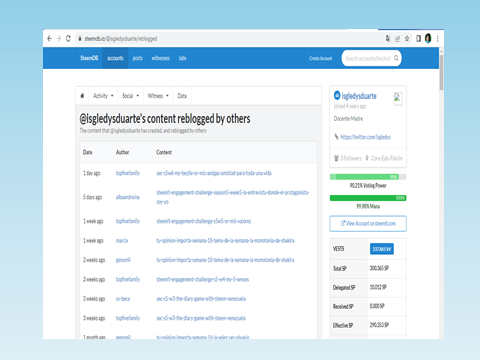Viewport: 480px width, 360px height.
Task: Open the translate page icon
Action: [388, 39]
